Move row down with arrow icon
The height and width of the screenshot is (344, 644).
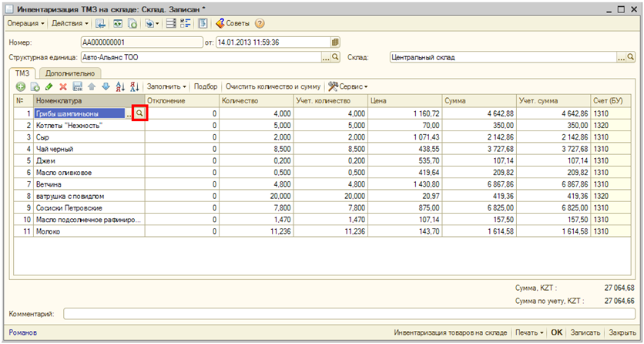[x=106, y=86]
